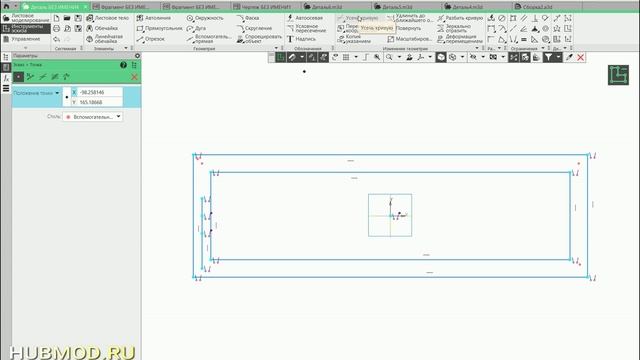Toggle the cube display mode button
Viewport: 640px width, 360px height.
[441, 58]
